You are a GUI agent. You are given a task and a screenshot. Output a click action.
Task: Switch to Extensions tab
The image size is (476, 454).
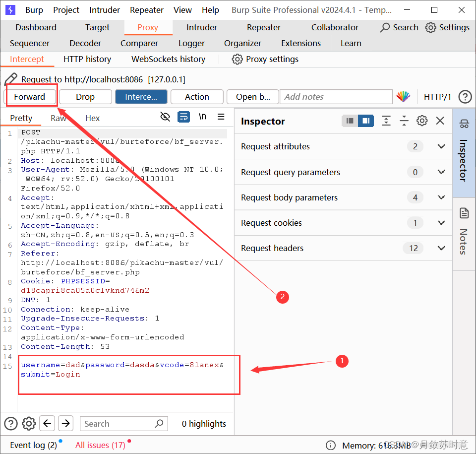tap(301, 44)
